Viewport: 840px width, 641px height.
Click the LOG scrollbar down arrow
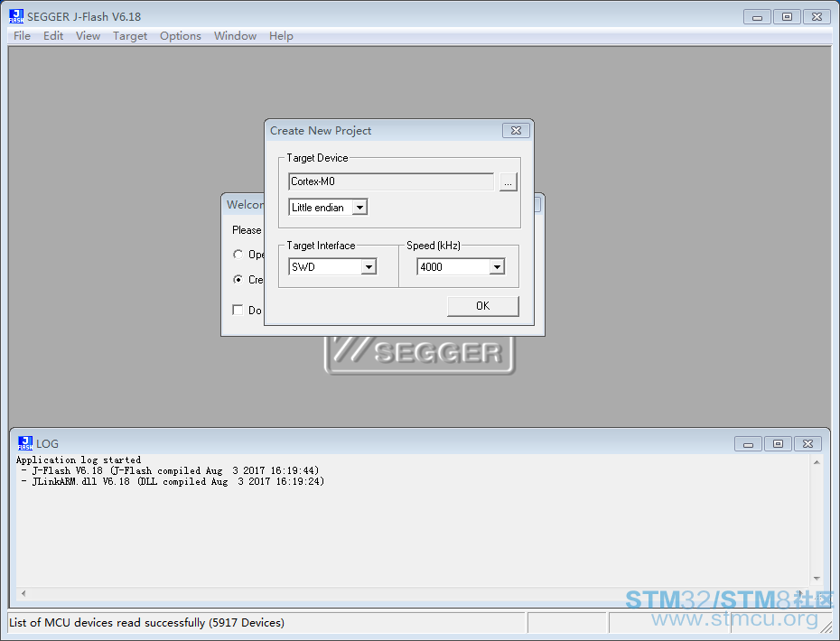(817, 579)
